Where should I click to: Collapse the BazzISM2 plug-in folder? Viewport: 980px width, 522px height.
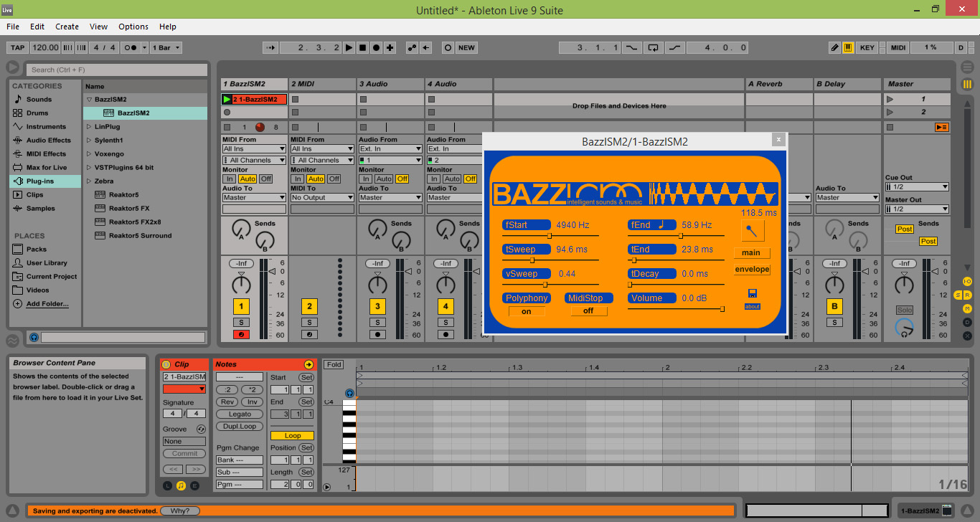point(89,100)
